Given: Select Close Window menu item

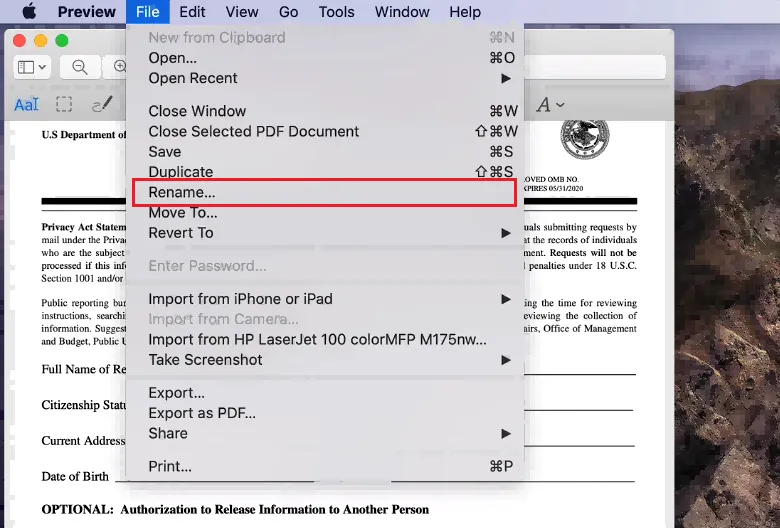Looking at the screenshot, I should [x=325, y=111].
